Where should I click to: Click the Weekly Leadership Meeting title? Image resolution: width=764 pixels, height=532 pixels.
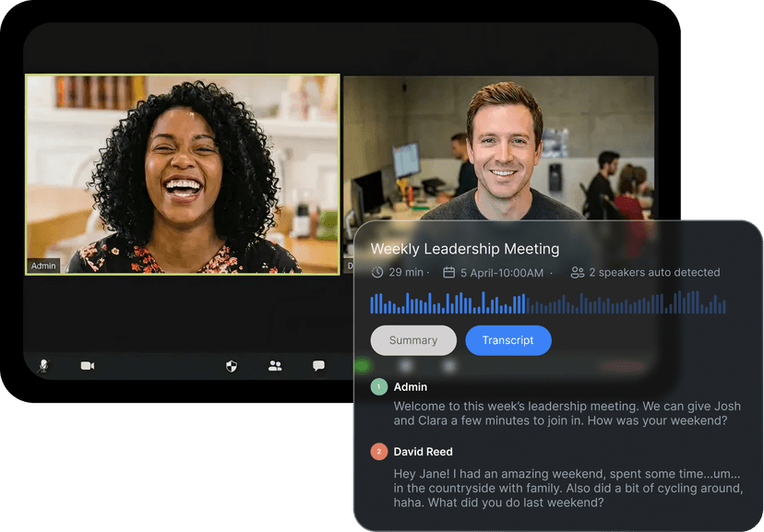click(x=465, y=249)
